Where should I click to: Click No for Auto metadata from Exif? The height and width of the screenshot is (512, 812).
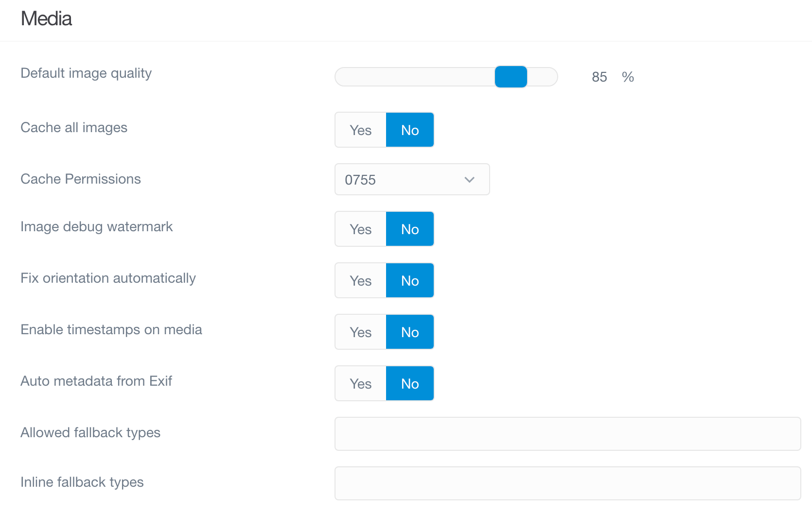coord(410,383)
